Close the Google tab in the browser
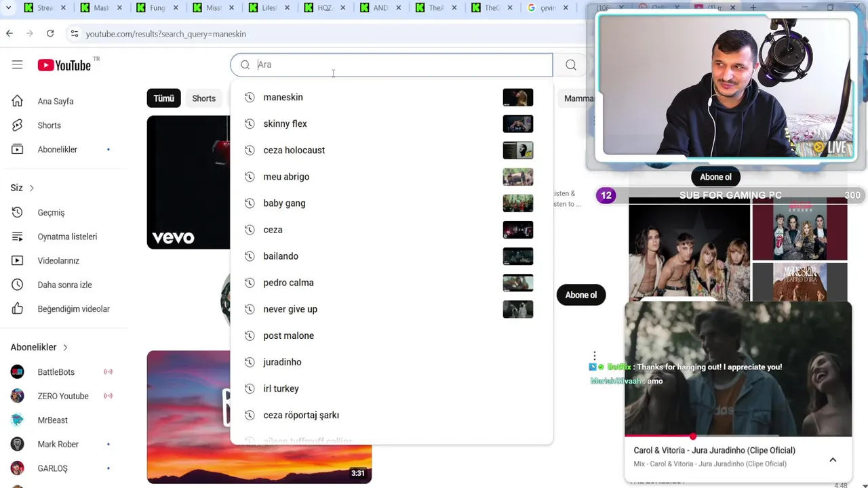Viewport: 868px width, 488px height. click(x=566, y=8)
